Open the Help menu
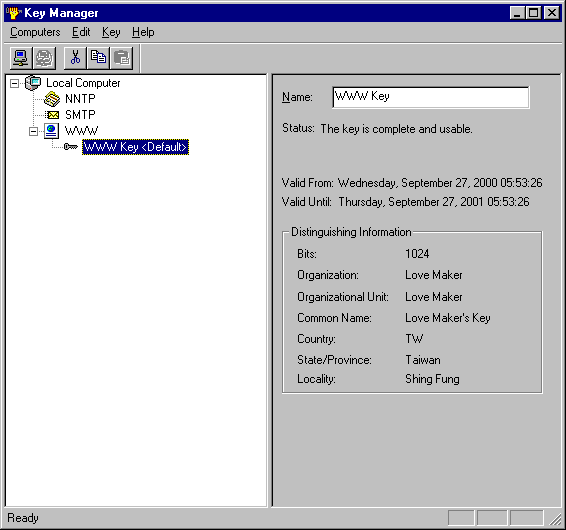This screenshot has width=566, height=530. pos(143,32)
